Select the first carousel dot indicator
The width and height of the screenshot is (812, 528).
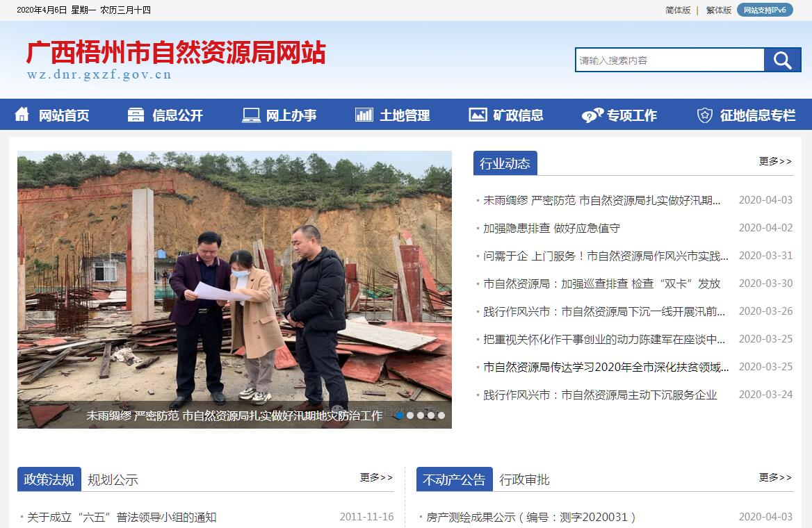point(400,415)
